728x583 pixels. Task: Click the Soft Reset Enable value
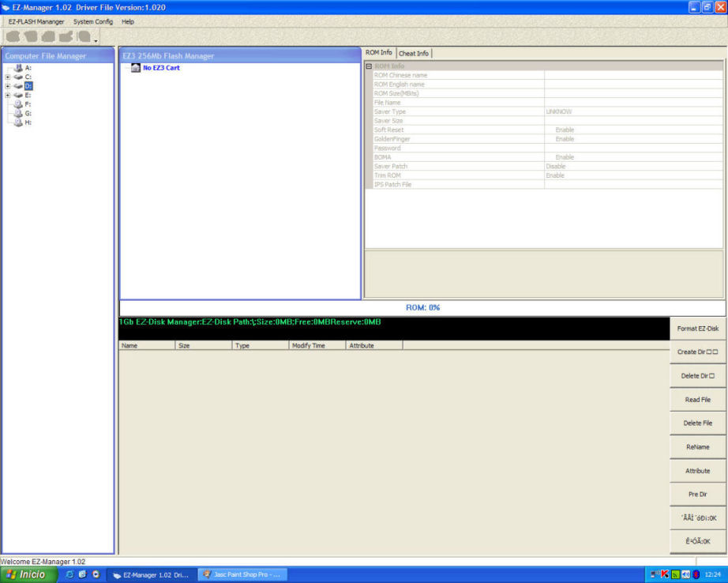pos(565,130)
